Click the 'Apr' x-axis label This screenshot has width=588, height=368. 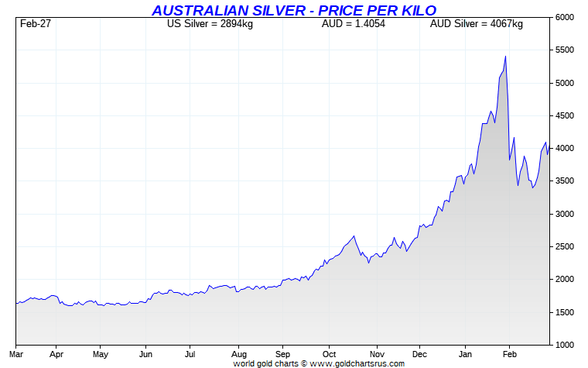pyautogui.click(x=56, y=354)
